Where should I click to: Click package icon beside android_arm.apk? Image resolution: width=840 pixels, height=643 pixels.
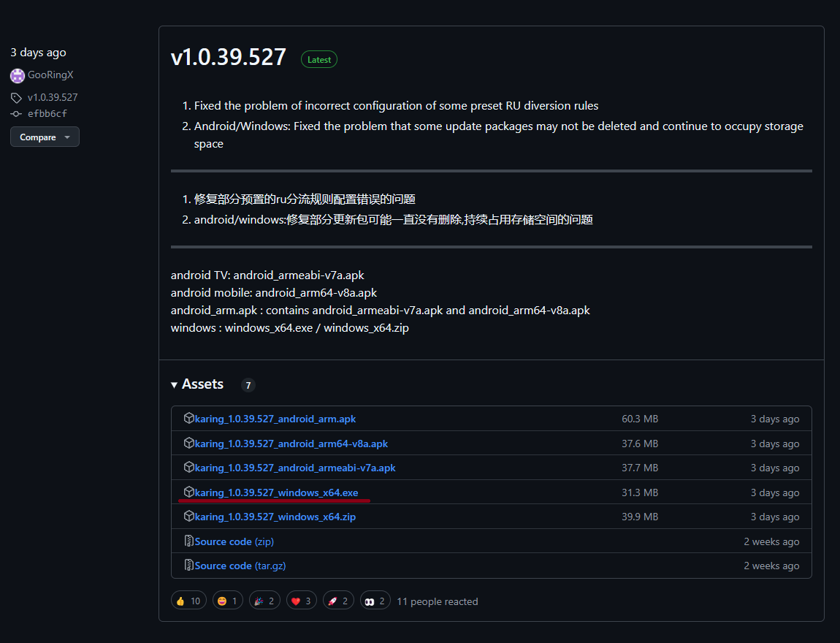[x=189, y=419]
